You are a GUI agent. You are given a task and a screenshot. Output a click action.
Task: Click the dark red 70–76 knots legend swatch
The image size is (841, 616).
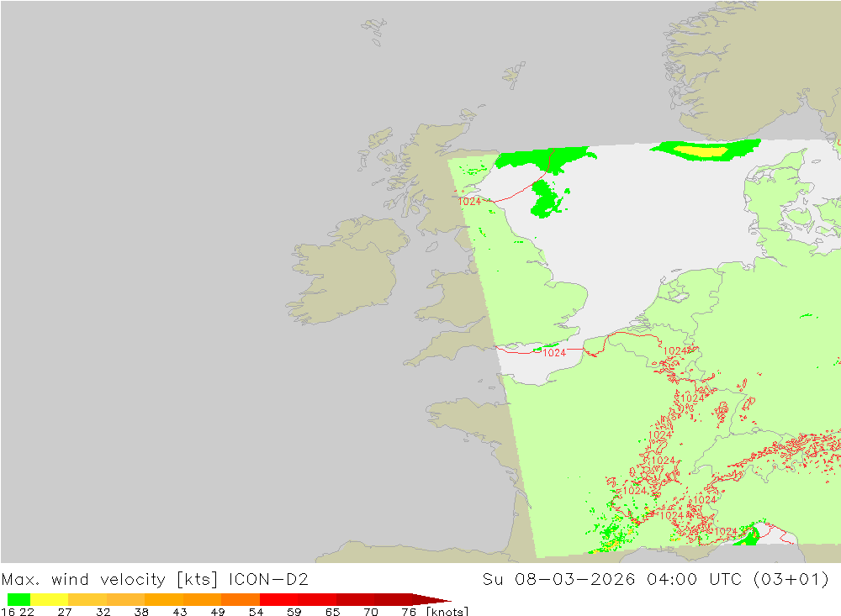(x=393, y=599)
